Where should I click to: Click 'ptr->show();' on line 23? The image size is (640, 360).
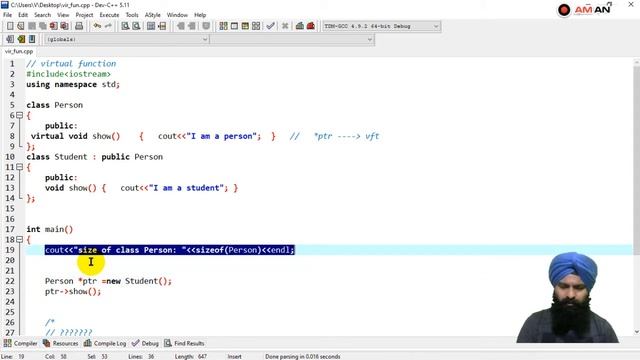click(x=73, y=291)
